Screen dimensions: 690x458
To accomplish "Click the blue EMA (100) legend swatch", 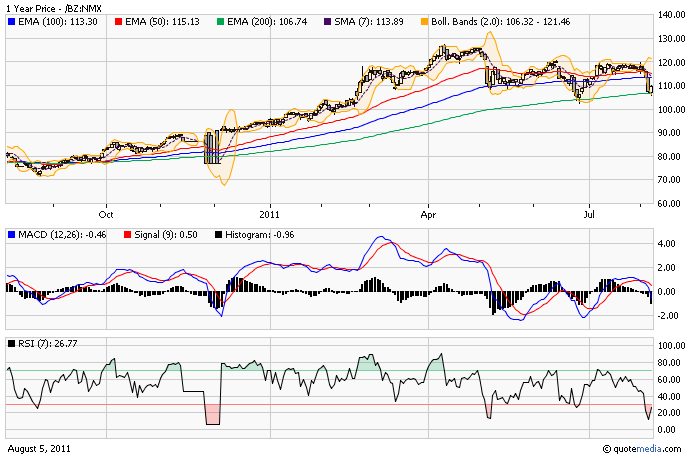I will [11, 22].
